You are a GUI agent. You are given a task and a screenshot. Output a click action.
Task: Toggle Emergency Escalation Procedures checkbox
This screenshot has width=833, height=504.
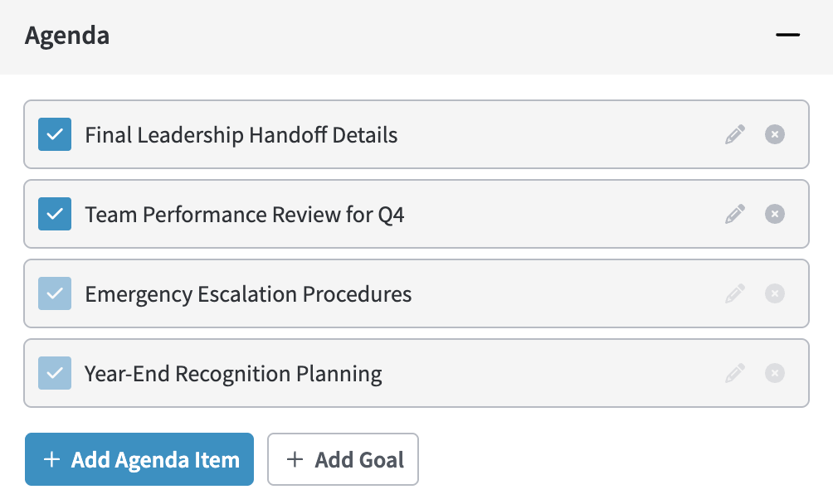[x=55, y=293]
